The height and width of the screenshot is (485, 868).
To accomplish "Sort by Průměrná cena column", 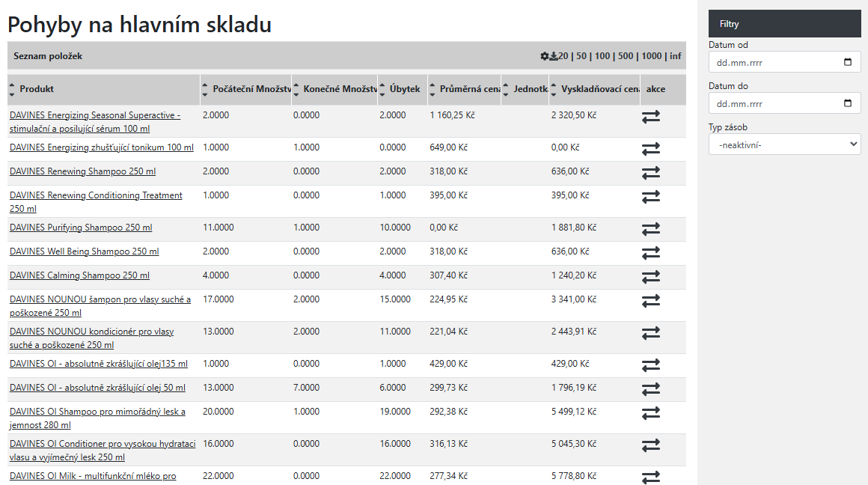I will click(433, 90).
